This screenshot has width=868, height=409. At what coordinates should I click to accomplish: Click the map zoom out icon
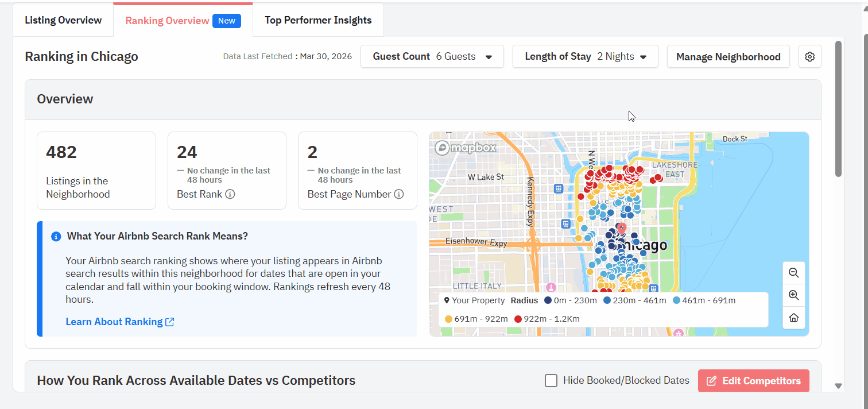(x=793, y=273)
